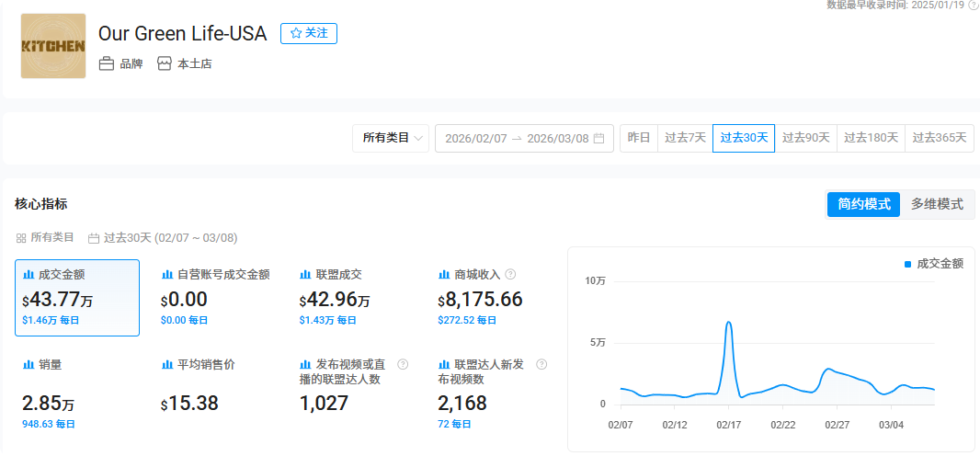Click the Our Green Life-USA shop logo
Screen dimensions: 980x456
(x=53, y=46)
